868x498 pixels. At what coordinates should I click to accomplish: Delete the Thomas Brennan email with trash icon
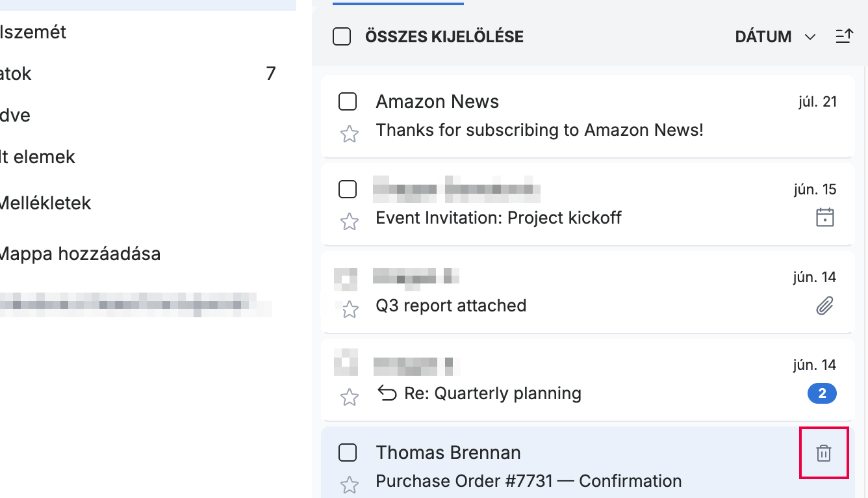pos(824,453)
